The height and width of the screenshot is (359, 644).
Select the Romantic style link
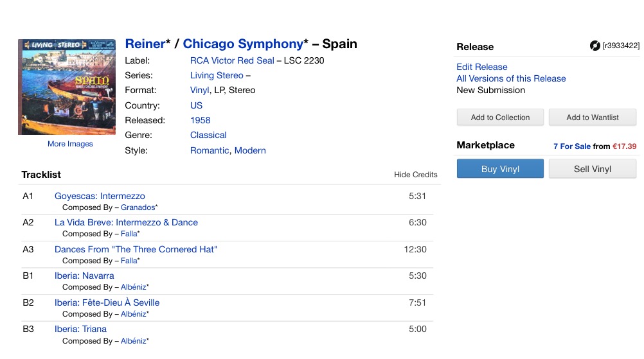click(210, 150)
